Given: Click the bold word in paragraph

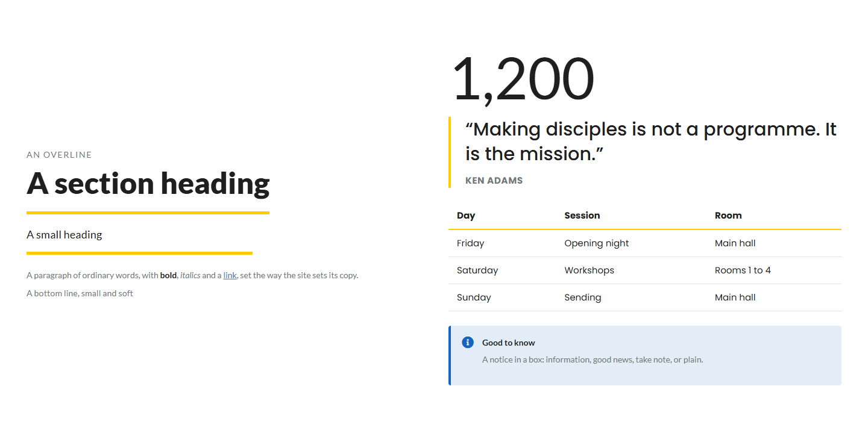Looking at the screenshot, I should [x=168, y=275].
